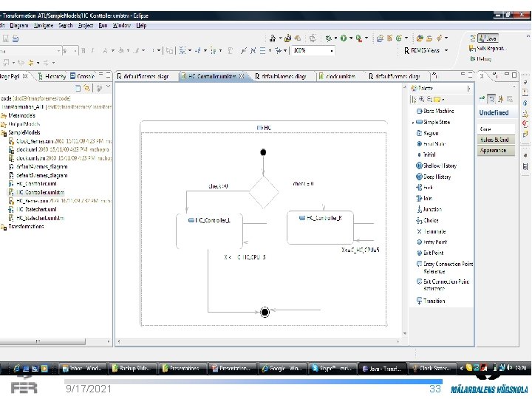Select the Entry Point palette tool
This screenshot has width=532, height=399.
pyautogui.click(x=432, y=242)
